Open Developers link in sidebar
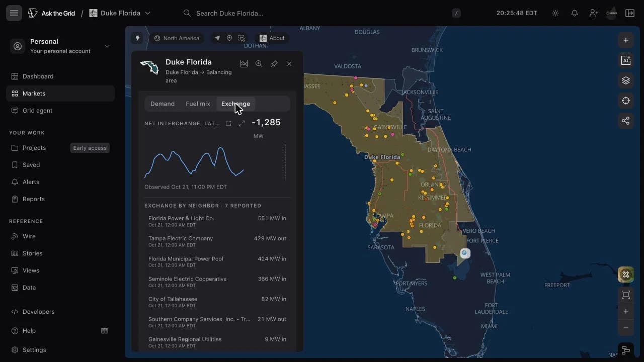 [x=60, y=312]
